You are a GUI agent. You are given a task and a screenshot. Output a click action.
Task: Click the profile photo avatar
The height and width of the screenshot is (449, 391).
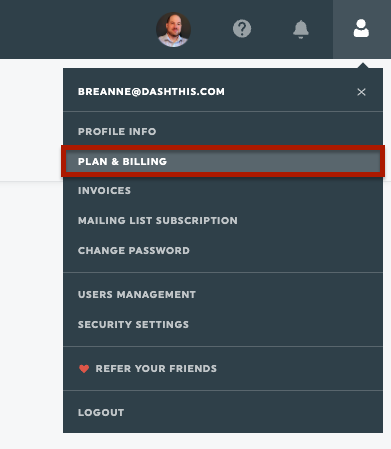(173, 29)
